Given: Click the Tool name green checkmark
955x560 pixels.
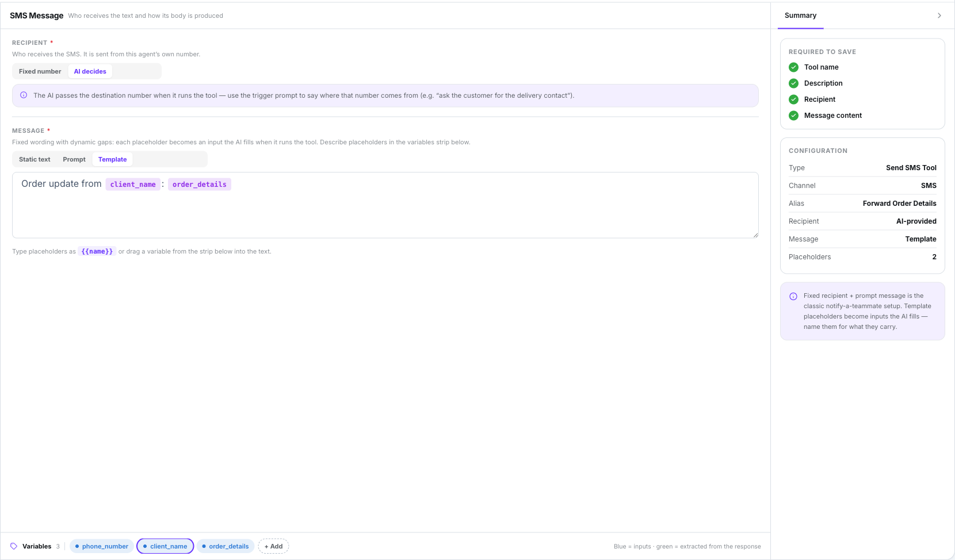Looking at the screenshot, I should pos(793,67).
